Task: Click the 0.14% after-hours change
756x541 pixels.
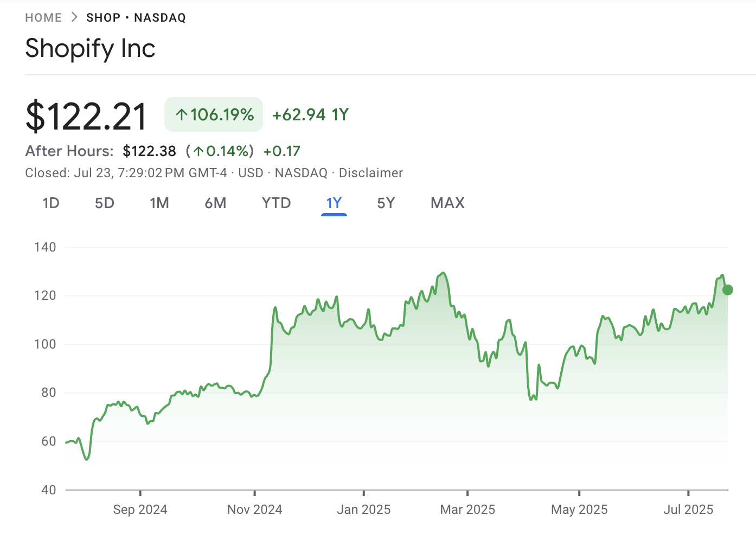Action: (x=220, y=151)
